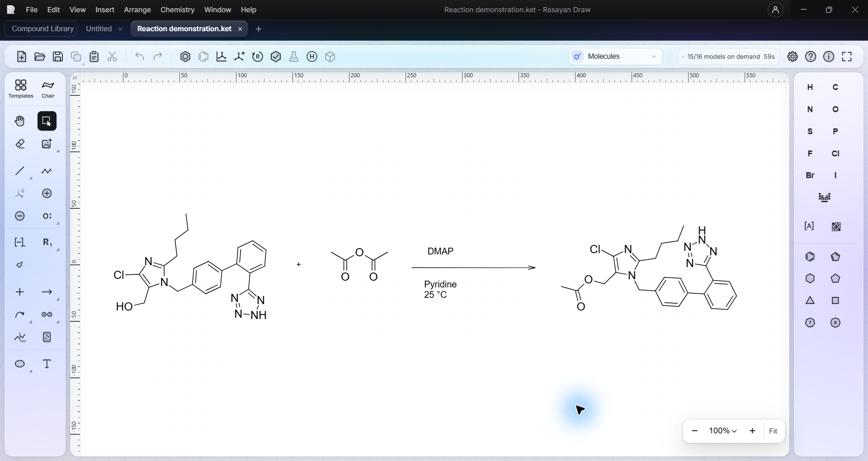The image size is (868, 461).
Task: Select the Chair template tool
Action: coord(48,89)
